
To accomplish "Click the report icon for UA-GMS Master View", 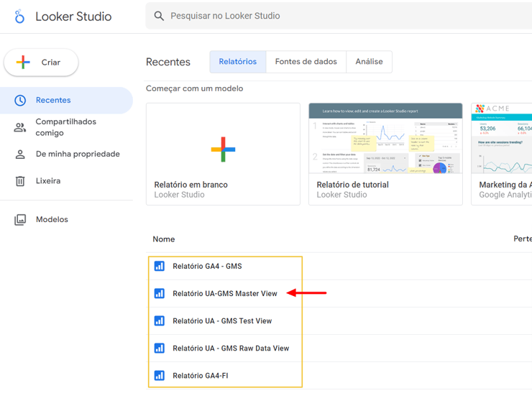I will (160, 293).
